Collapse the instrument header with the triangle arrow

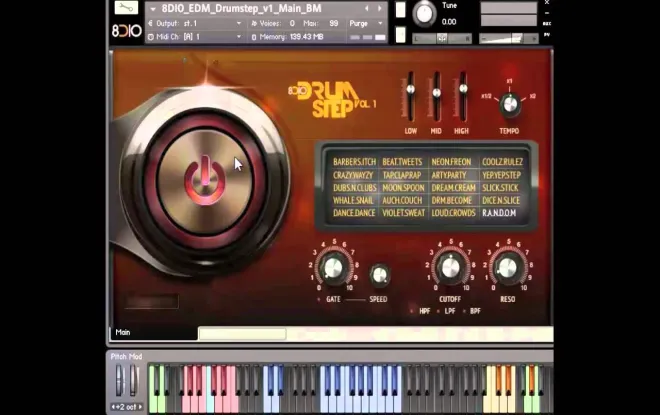point(153,9)
